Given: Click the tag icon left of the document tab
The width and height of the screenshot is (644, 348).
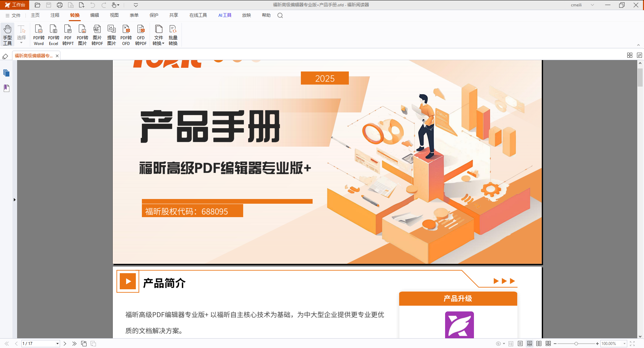Looking at the screenshot, I should pos(5,56).
